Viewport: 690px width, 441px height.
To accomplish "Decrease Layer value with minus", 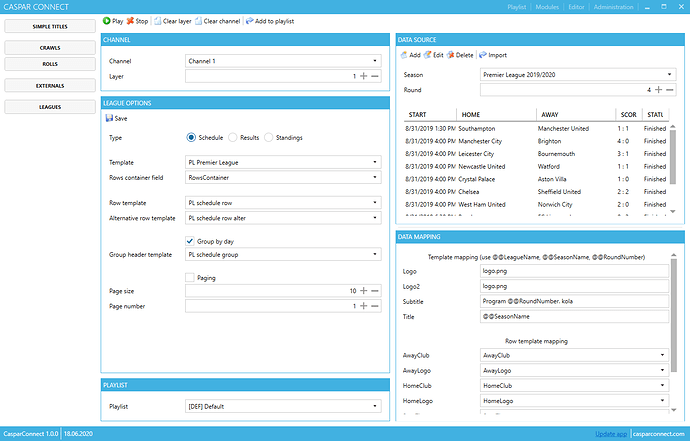I will tap(375, 76).
